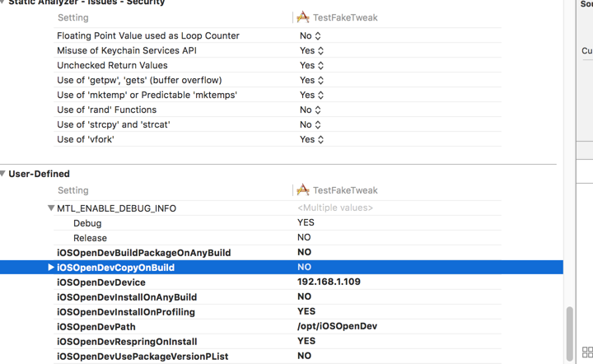Screen dimensions: 593x364
Task: Select the iOSOpenDevDevice setting row
Action: (x=101, y=282)
